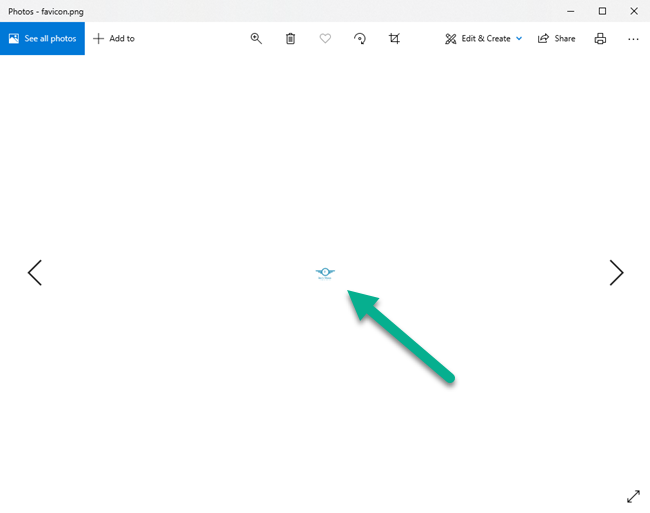The width and height of the screenshot is (650, 513).
Task: Select the Crop tool icon
Action: (394, 39)
